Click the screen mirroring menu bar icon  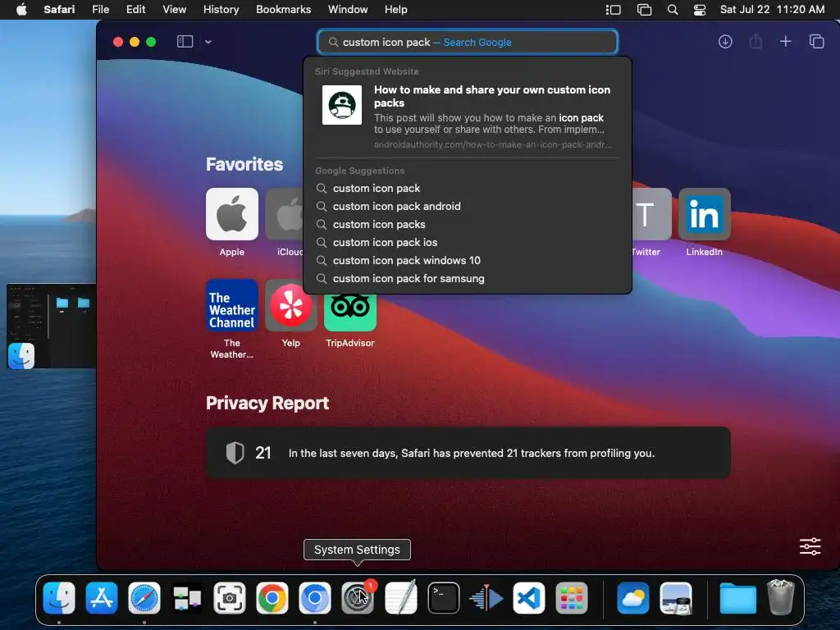tap(644, 10)
